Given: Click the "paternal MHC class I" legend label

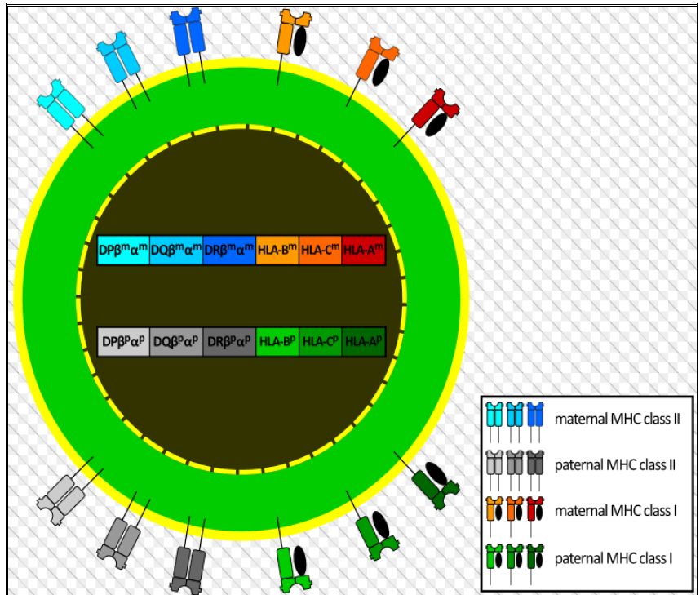Looking at the screenshot, I should (x=613, y=559).
